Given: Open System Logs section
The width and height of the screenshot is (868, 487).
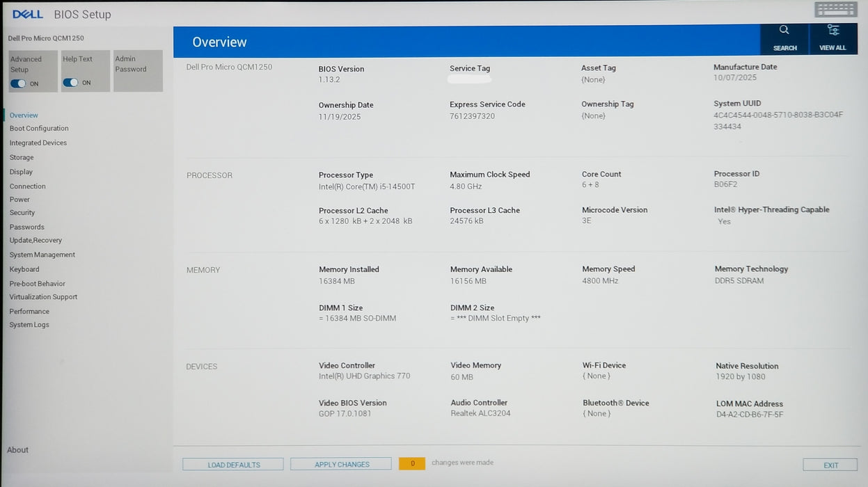Looking at the screenshot, I should point(29,325).
